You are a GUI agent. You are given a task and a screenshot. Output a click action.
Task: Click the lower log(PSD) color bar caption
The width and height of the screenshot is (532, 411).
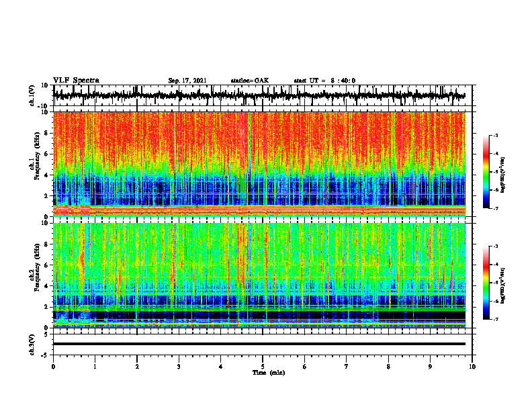coord(503,285)
